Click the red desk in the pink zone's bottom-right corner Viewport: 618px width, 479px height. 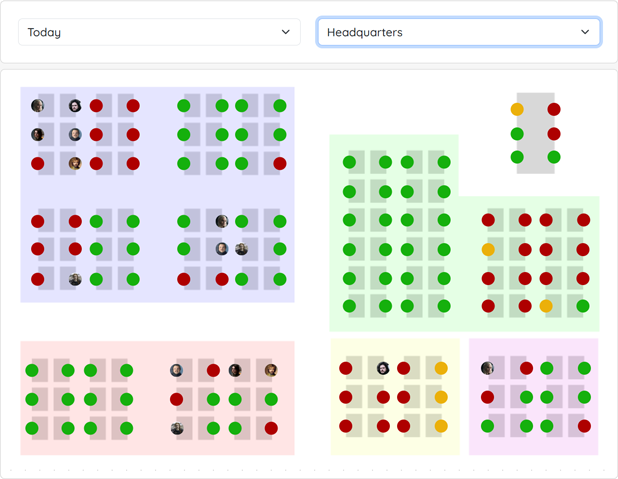271,428
